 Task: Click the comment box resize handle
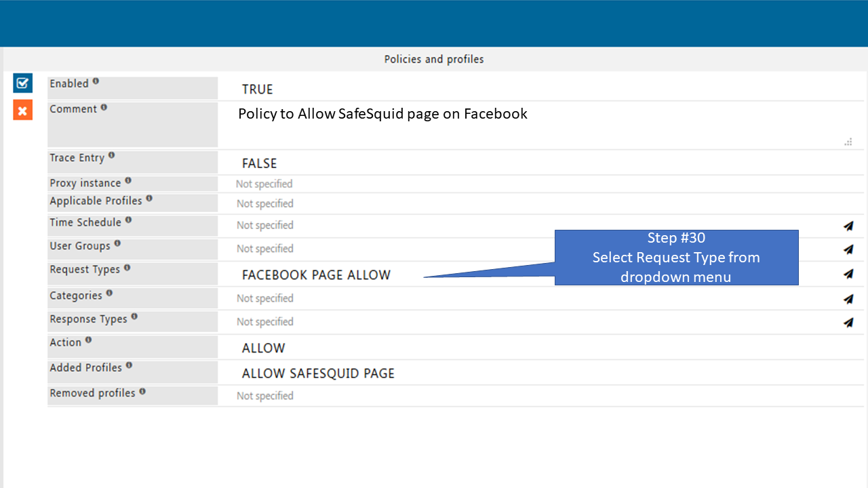click(x=848, y=142)
